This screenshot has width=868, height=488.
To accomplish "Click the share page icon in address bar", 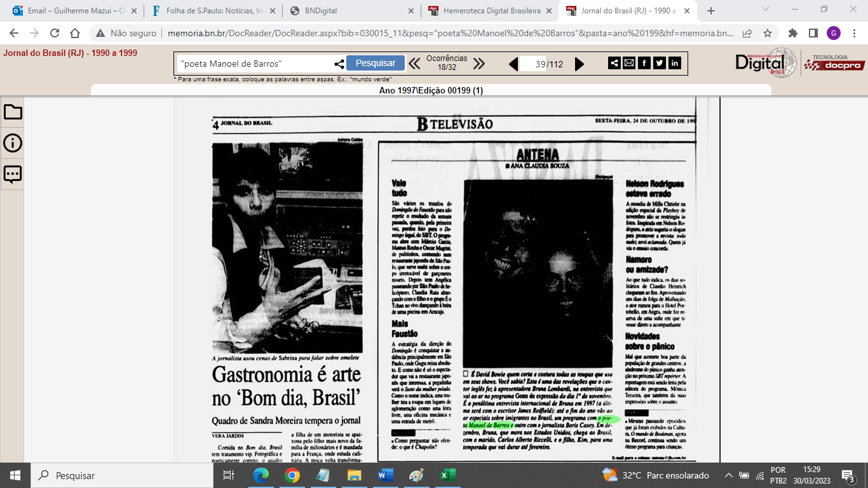I will tap(747, 33).
